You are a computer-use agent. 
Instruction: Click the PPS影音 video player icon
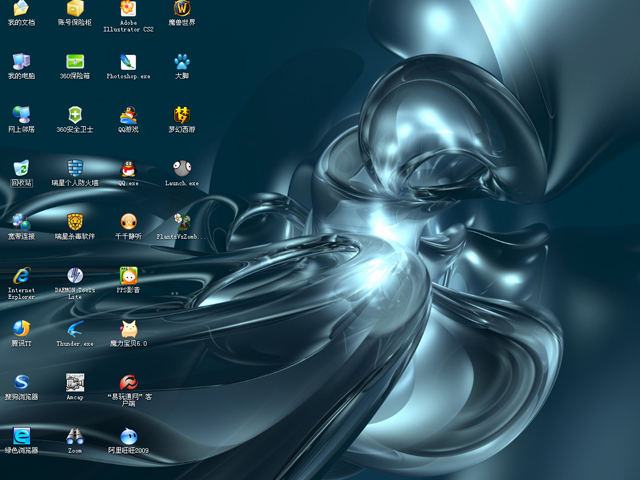pyautogui.click(x=128, y=275)
